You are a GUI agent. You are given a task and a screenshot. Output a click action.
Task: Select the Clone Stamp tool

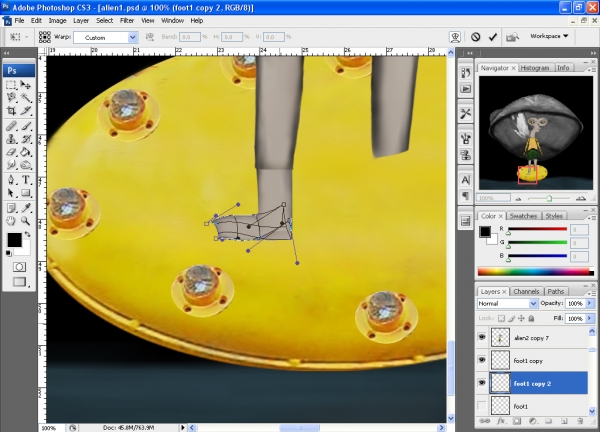pyautogui.click(x=11, y=139)
